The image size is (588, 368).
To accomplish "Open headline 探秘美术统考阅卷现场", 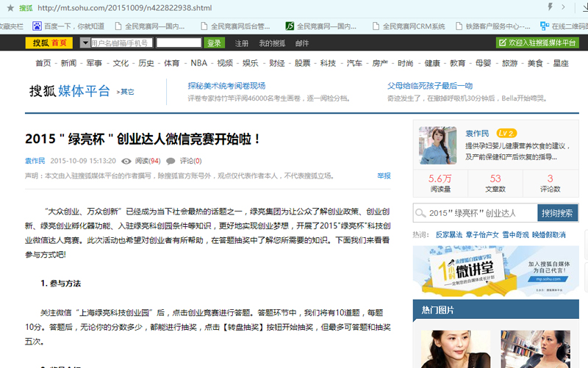I will coord(226,86).
